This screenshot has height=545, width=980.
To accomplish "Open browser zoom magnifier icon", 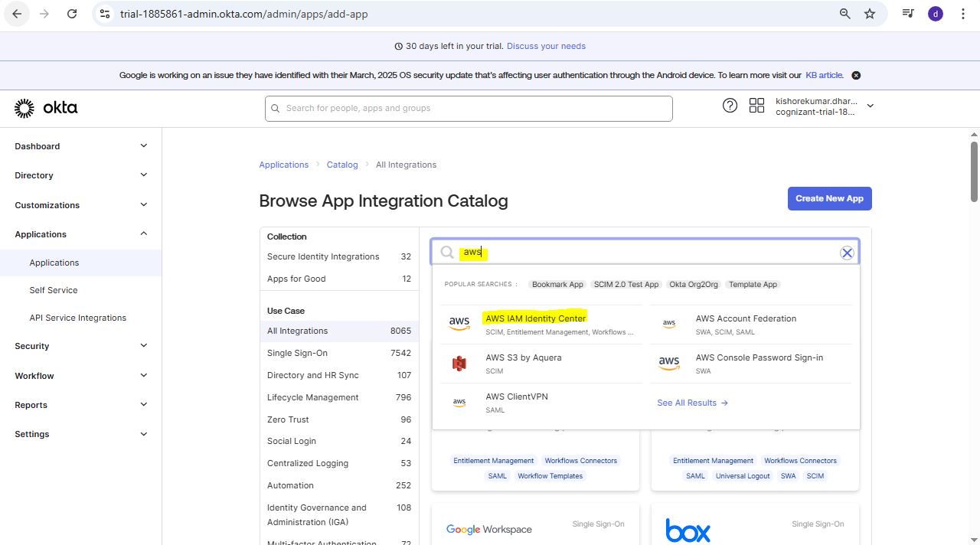I will pos(845,14).
